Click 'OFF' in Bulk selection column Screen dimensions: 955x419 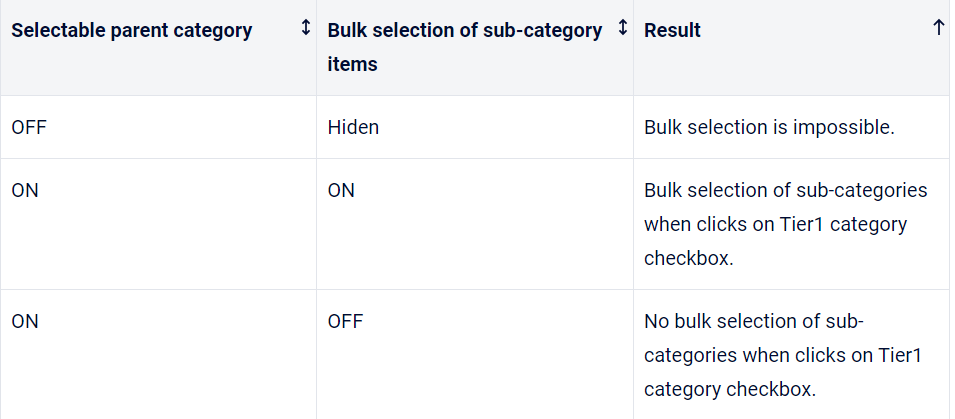click(345, 322)
